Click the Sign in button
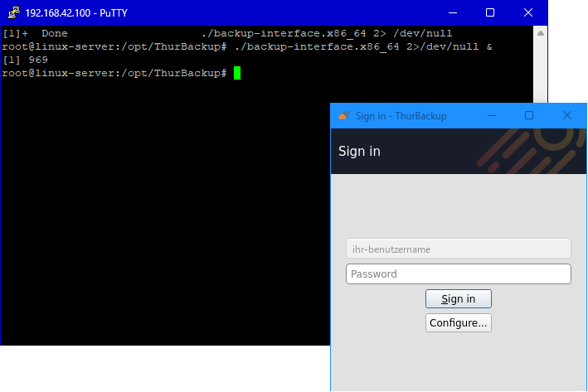The image size is (588, 392). 459,298
